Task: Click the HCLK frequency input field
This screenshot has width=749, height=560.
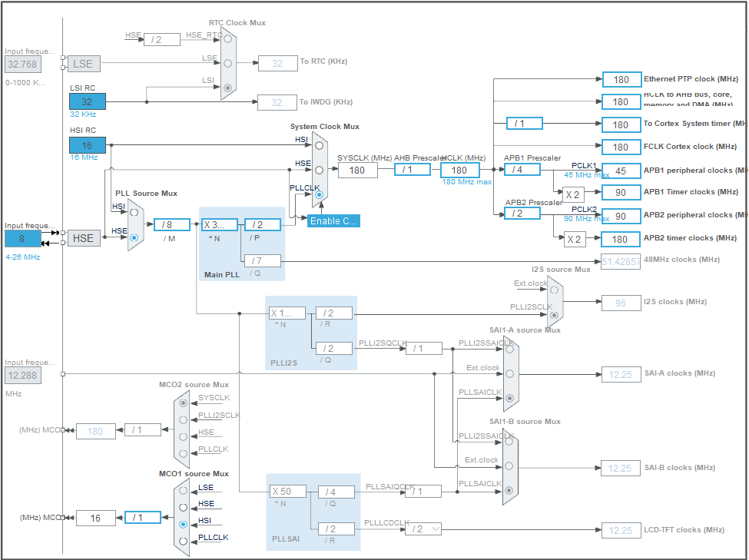Action: (x=459, y=170)
